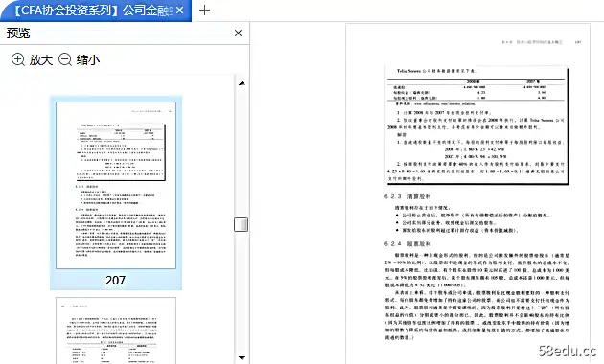
Task: Click the zoom-in magnifier icon
Action: pos(18,59)
